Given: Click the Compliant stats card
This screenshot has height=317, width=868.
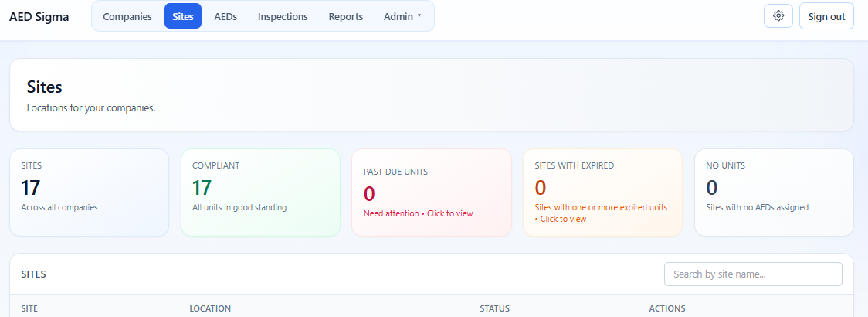Looking at the screenshot, I should (261, 193).
